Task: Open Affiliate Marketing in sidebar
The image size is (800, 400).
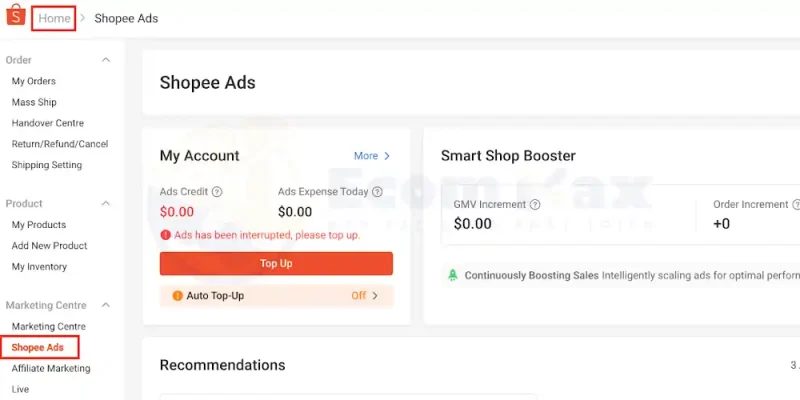Action: (51, 368)
